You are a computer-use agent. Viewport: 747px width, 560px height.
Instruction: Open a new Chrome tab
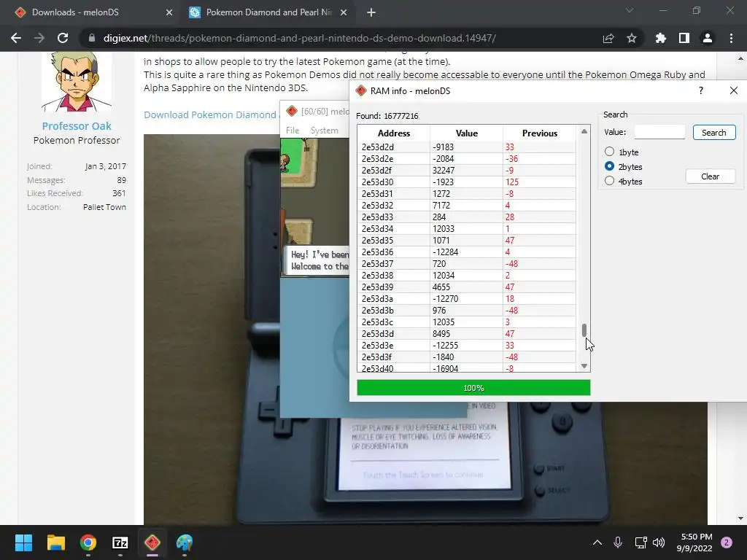point(371,12)
